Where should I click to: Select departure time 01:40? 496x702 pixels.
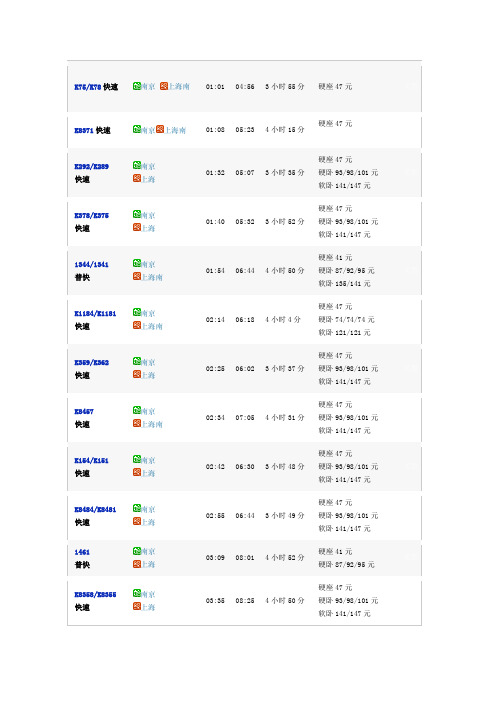pos(215,222)
